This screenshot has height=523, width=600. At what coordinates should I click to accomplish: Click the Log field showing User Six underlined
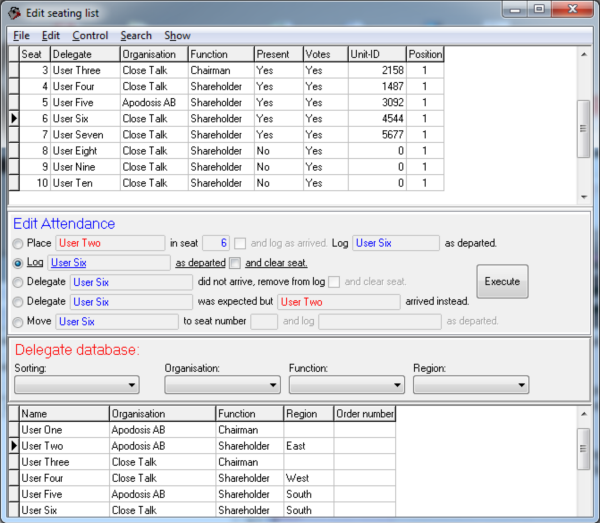pos(109,263)
